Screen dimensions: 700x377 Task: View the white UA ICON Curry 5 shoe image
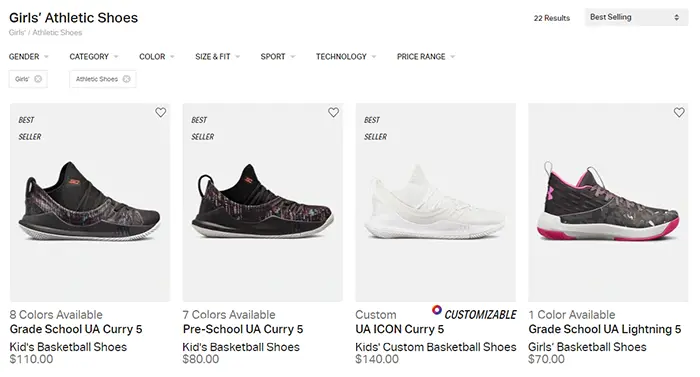pyautogui.click(x=435, y=202)
